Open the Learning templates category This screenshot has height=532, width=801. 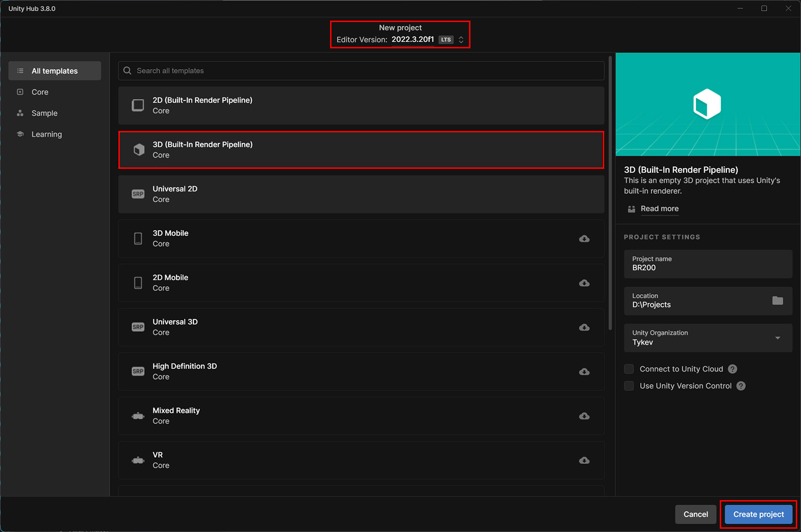point(46,134)
